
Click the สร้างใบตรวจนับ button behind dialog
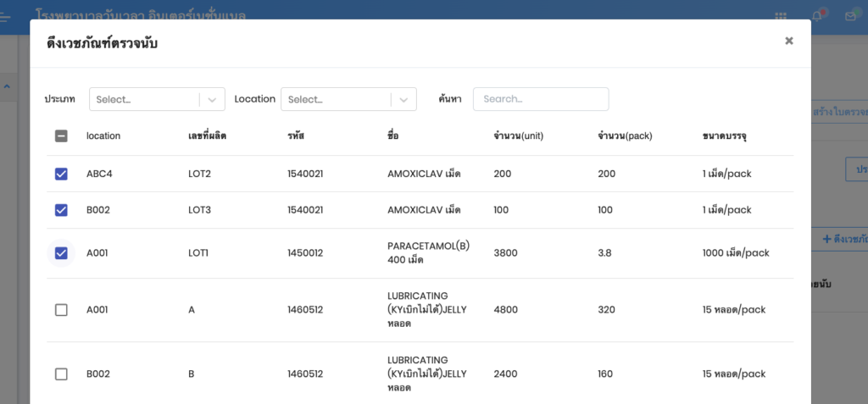(x=839, y=111)
